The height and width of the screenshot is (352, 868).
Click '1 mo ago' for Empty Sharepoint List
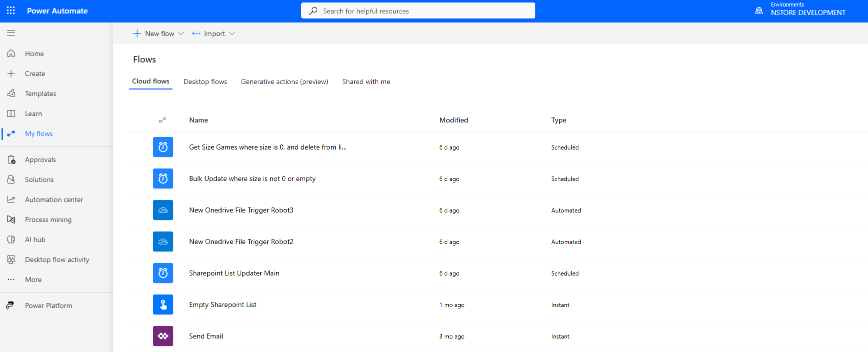[452, 305]
